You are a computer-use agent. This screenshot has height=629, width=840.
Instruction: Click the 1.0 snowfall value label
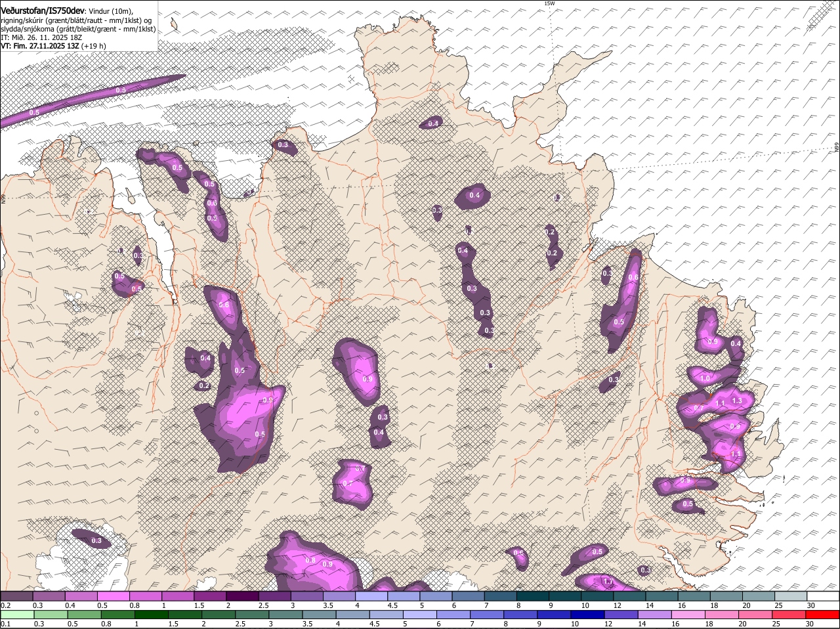click(x=705, y=379)
